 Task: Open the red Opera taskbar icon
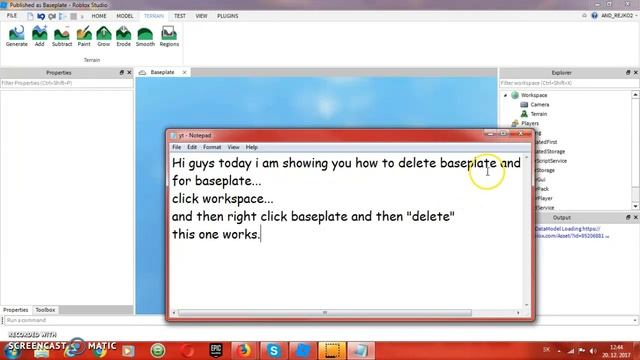187,350
